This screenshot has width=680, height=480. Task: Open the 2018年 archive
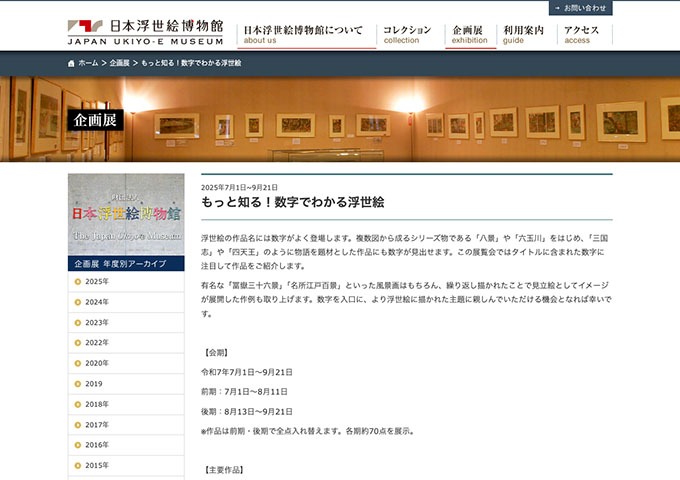pos(126,405)
